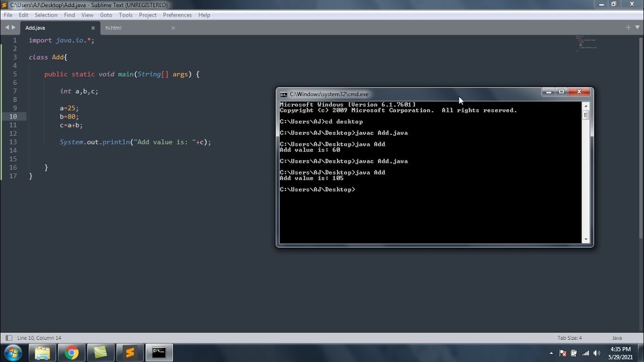Viewport: 644px width, 362px height.
Task: Switch to Command Prompt via its taskbar icon
Action: [159, 352]
